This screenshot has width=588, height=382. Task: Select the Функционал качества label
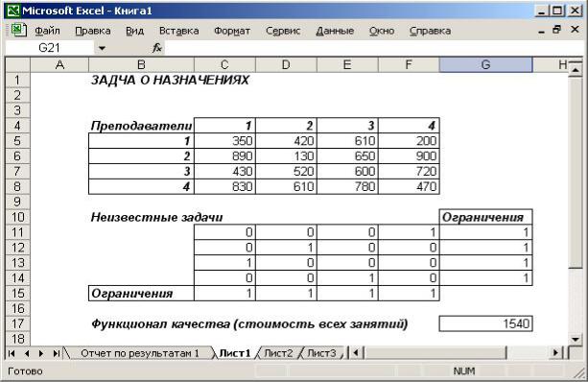pos(249,323)
